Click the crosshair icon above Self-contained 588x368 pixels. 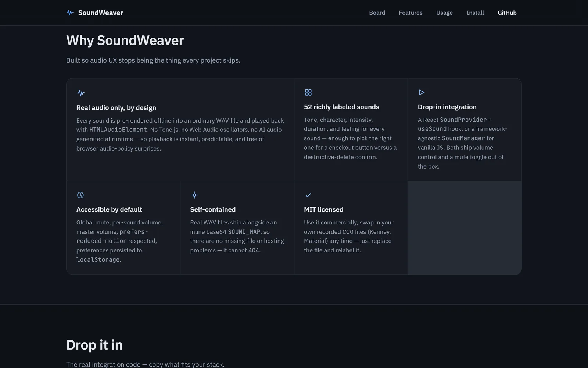pos(194,195)
